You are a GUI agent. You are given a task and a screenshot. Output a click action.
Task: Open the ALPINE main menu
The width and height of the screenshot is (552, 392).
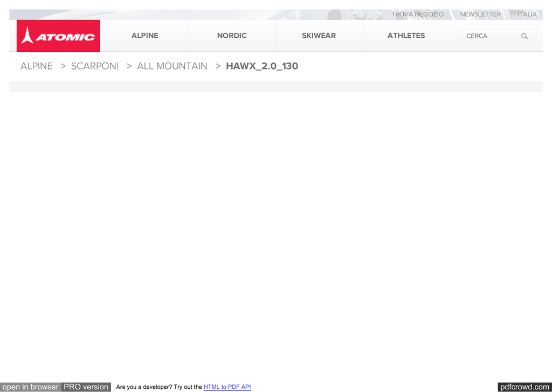[144, 36]
